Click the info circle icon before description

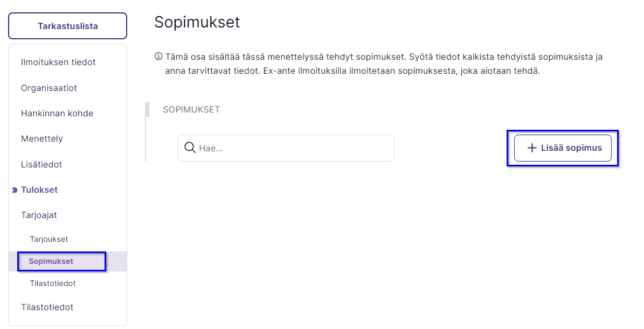click(158, 56)
